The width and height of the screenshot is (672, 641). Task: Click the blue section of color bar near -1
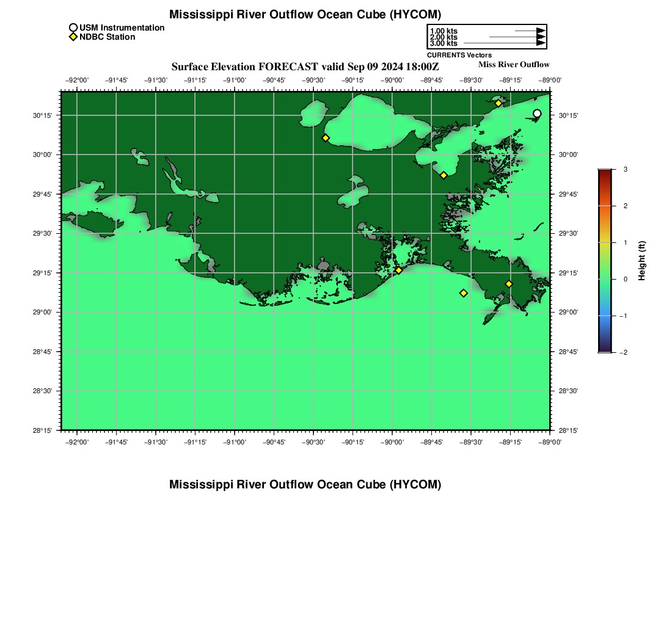point(605,317)
